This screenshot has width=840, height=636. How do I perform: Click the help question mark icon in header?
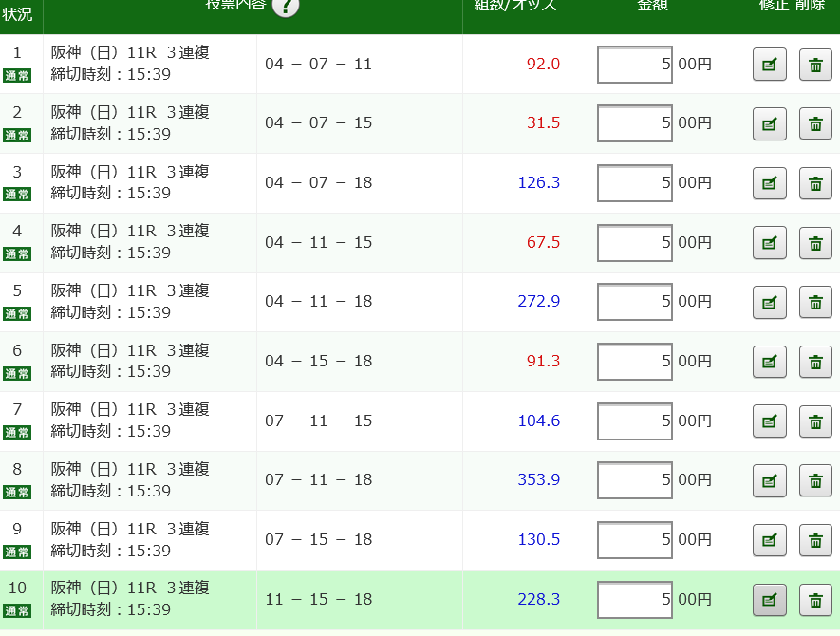(x=285, y=6)
